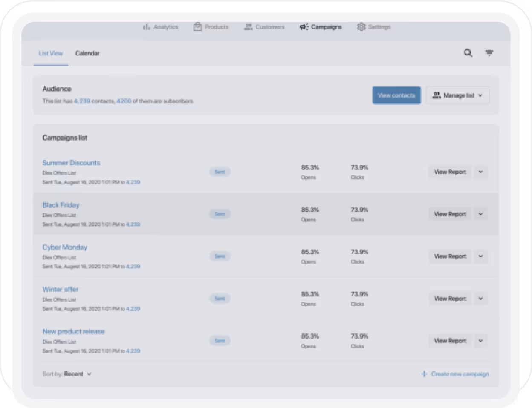Open the Customers section icon

point(249,26)
